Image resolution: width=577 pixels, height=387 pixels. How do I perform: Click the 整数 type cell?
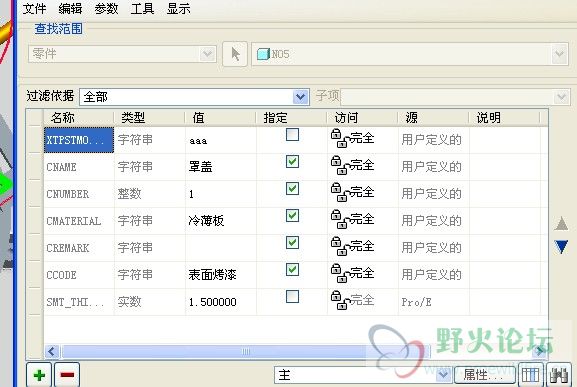point(149,194)
